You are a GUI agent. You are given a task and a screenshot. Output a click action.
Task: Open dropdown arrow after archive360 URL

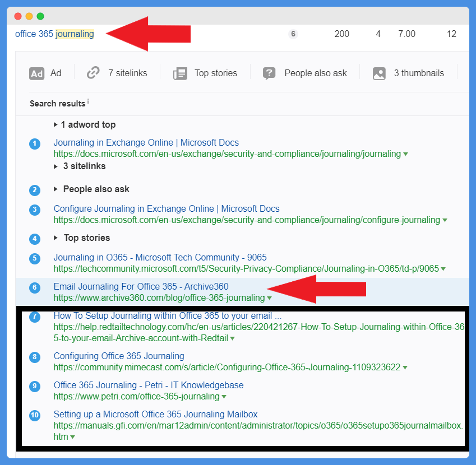coord(269,298)
